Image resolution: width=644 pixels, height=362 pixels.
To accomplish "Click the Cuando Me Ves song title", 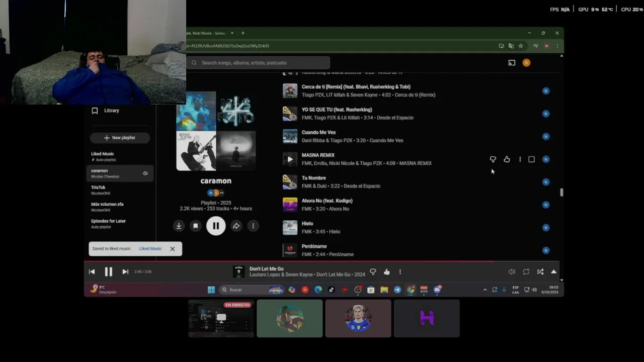I will pos(318,133).
